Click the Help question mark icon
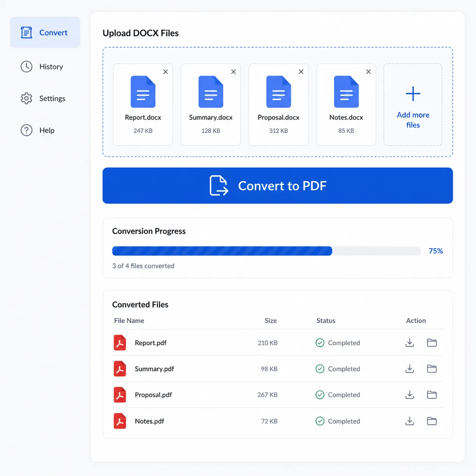476x476 pixels. pyautogui.click(x=27, y=130)
